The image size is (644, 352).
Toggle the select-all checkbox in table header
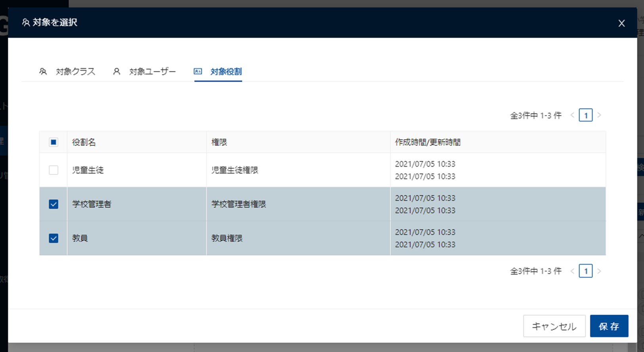click(x=54, y=142)
